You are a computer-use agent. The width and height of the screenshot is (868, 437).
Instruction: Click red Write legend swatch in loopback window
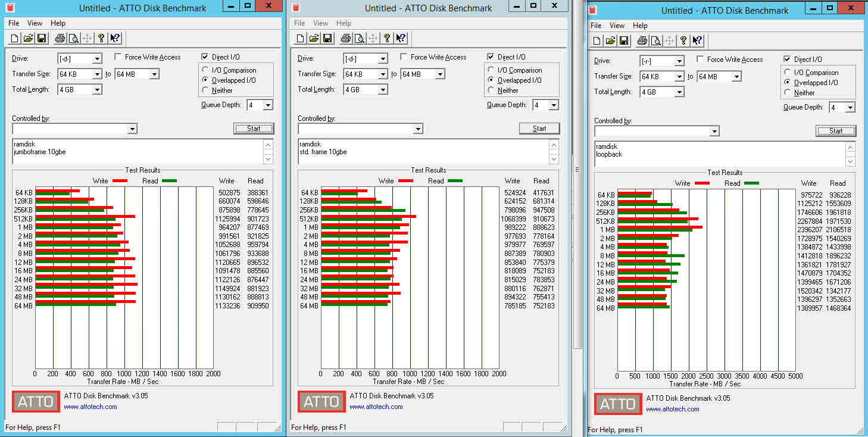pos(702,183)
